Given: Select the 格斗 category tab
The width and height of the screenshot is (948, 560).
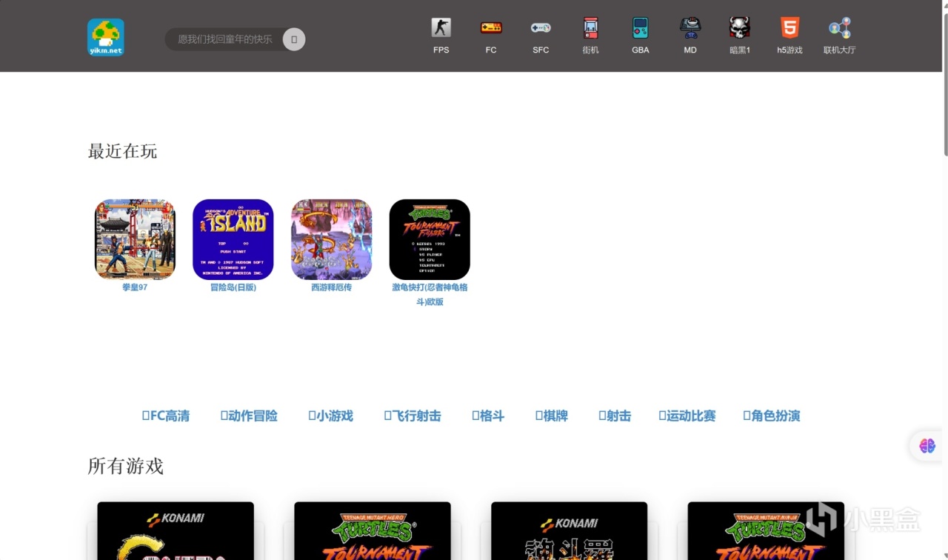Looking at the screenshot, I should [488, 416].
